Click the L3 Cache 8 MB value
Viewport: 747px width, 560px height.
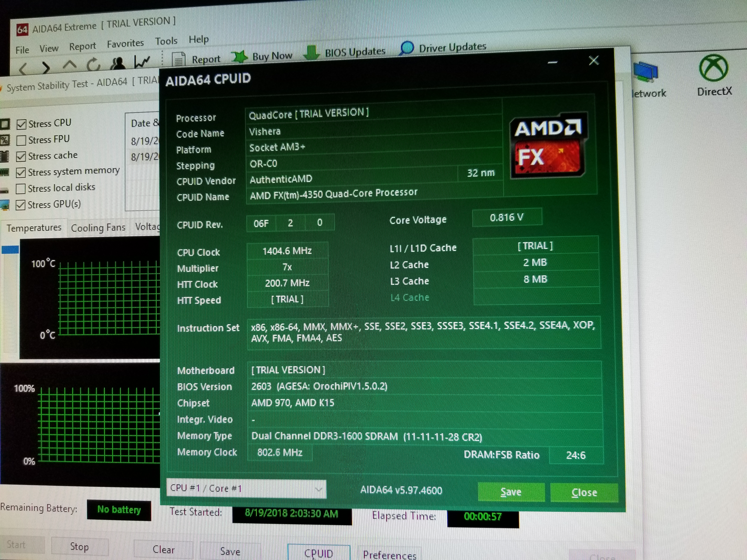click(x=535, y=279)
